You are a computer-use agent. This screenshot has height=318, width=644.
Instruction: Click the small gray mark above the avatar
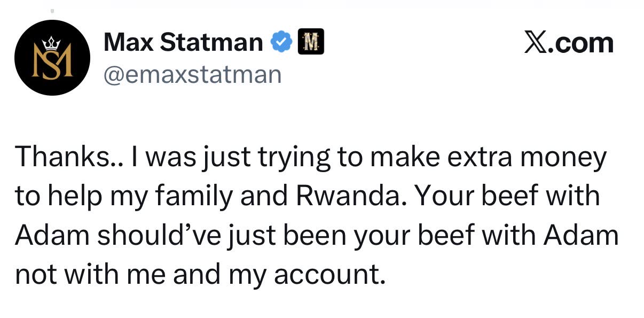point(52,10)
